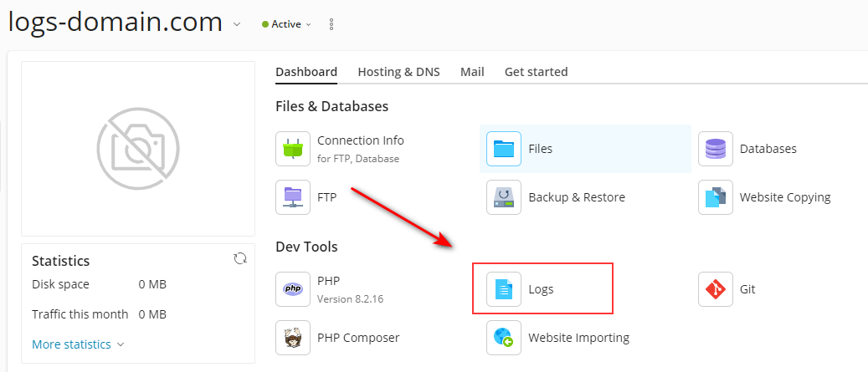
Task: Switch to the Mail tab
Action: point(472,72)
